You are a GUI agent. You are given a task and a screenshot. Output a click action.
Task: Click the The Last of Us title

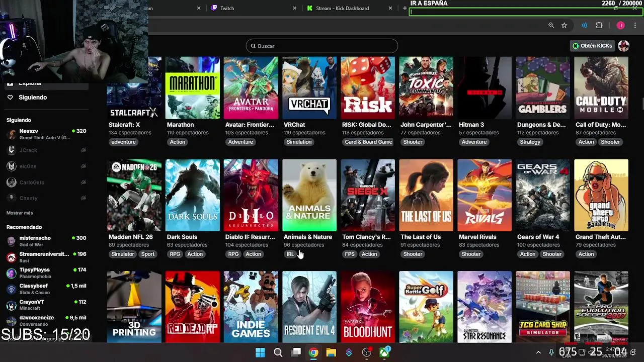(x=421, y=237)
